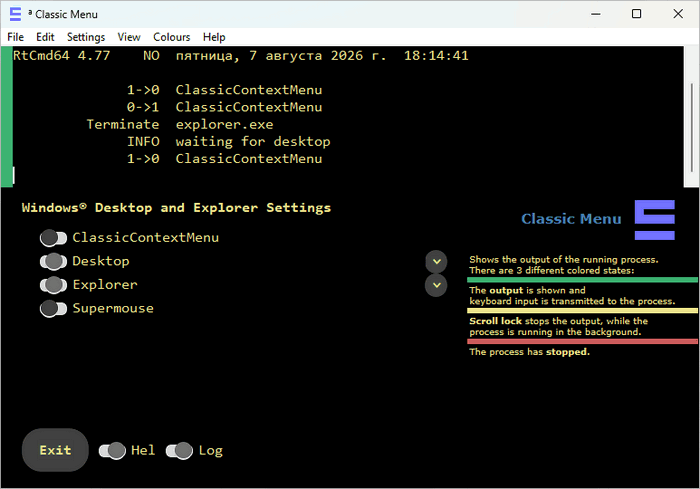
Task: Click the '0->1 ClassicContextMenu' console line
Action: click(x=224, y=107)
